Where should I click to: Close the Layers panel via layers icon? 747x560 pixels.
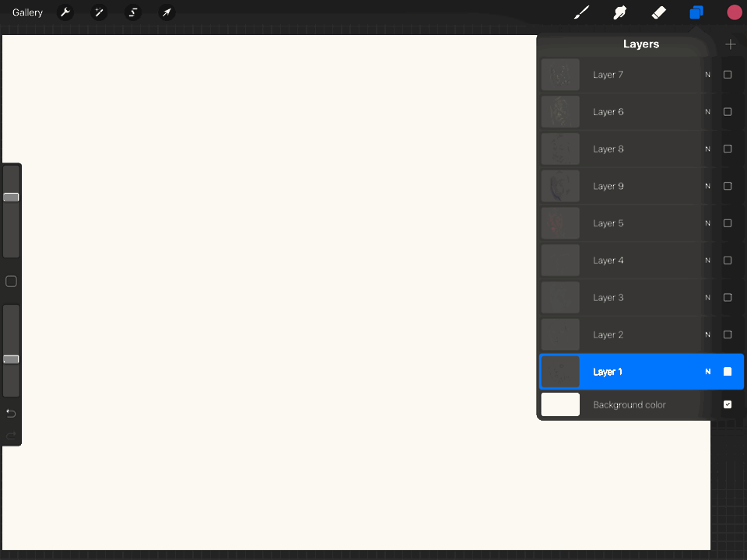(696, 12)
